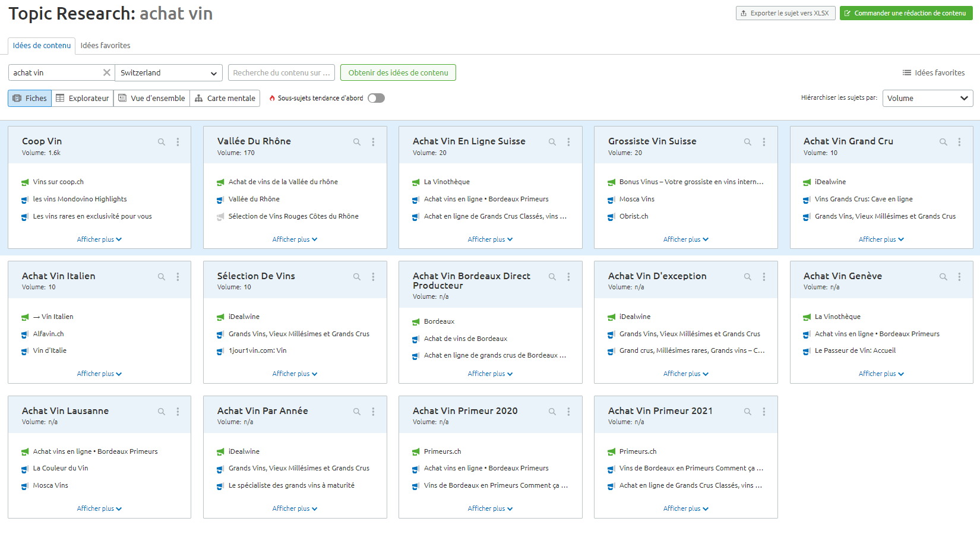Click search icon on Achat Vin Italien card
Viewport: 980px width, 534px height.
162,277
